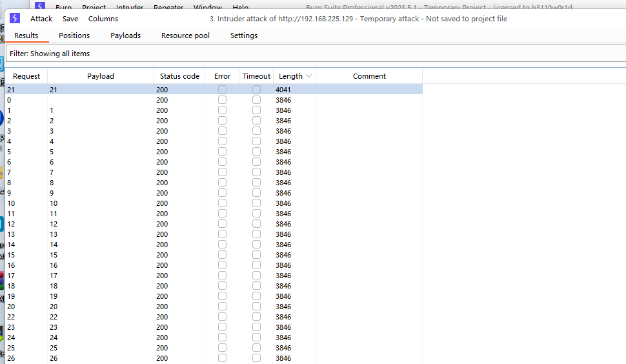Click the Comment column header
The width and height of the screenshot is (626, 364).
(x=369, y=76)
